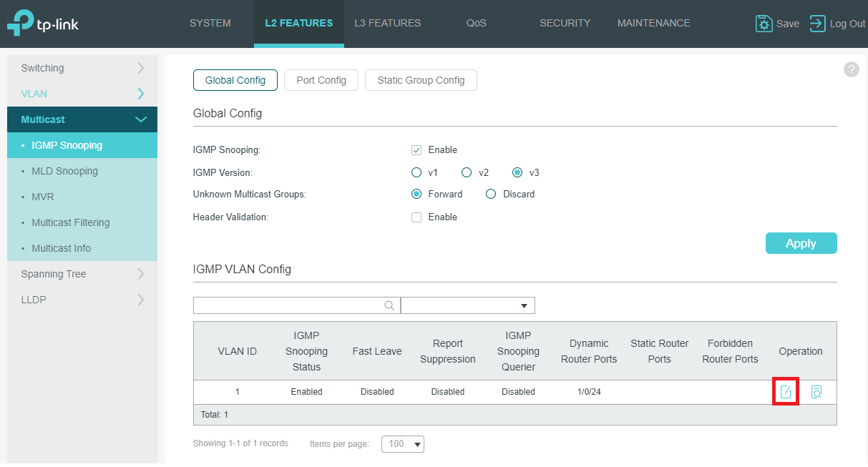
Task: Open the Items per page dropdown
Action: click(x=403, y=444)
